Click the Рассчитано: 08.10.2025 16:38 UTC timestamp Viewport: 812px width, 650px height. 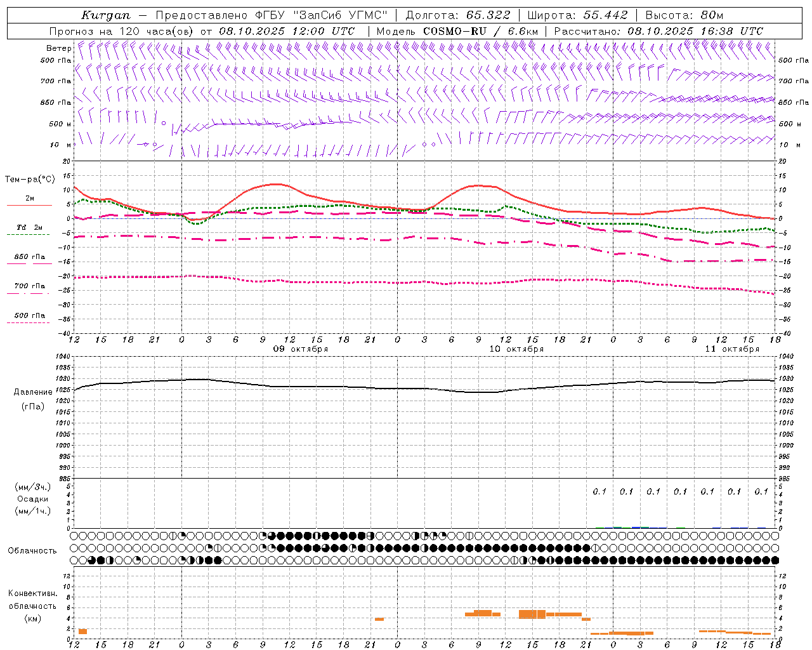tap(658, 31)
